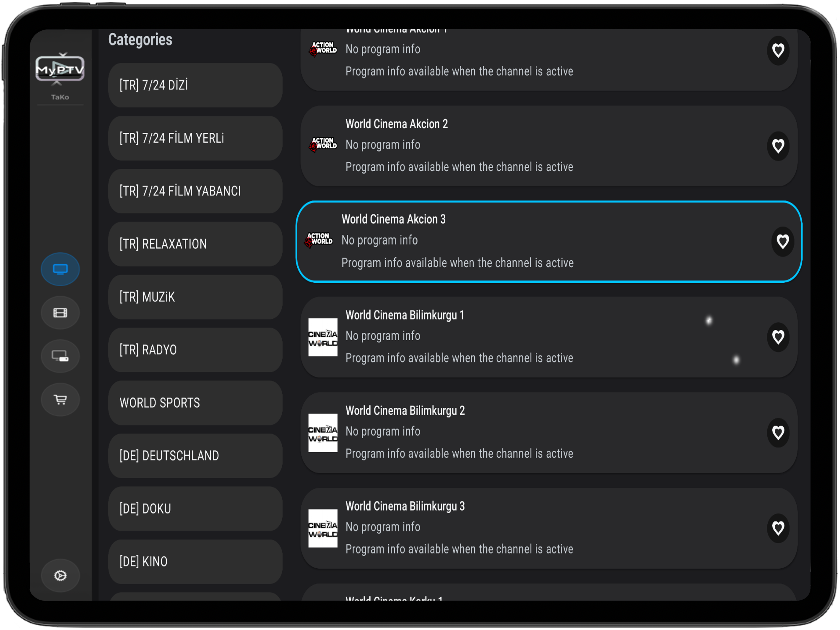Open the [TR] RADYO category
This screenshot has height=630, width=840.
[x=195, y=350]
